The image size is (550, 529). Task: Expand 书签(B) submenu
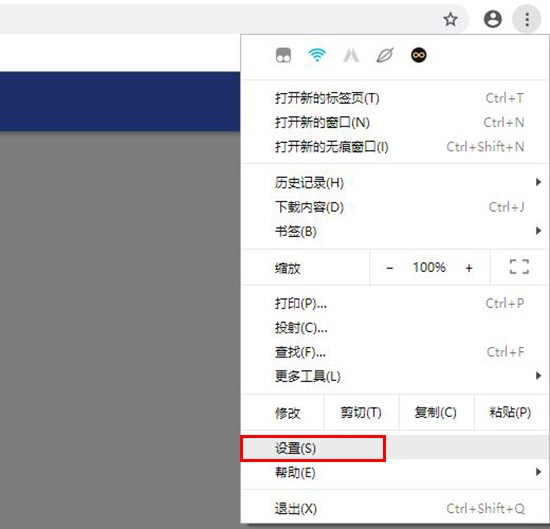click(x=395, y=231)
